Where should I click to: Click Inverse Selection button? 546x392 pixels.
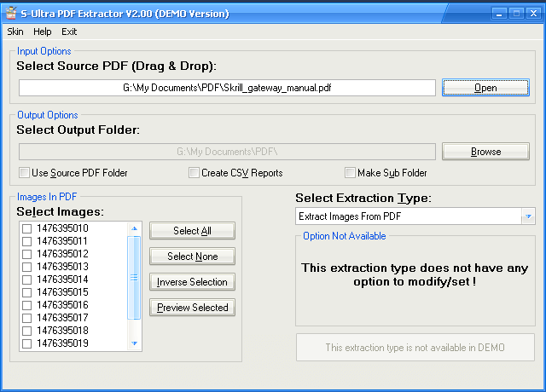[x=192, y=282]
